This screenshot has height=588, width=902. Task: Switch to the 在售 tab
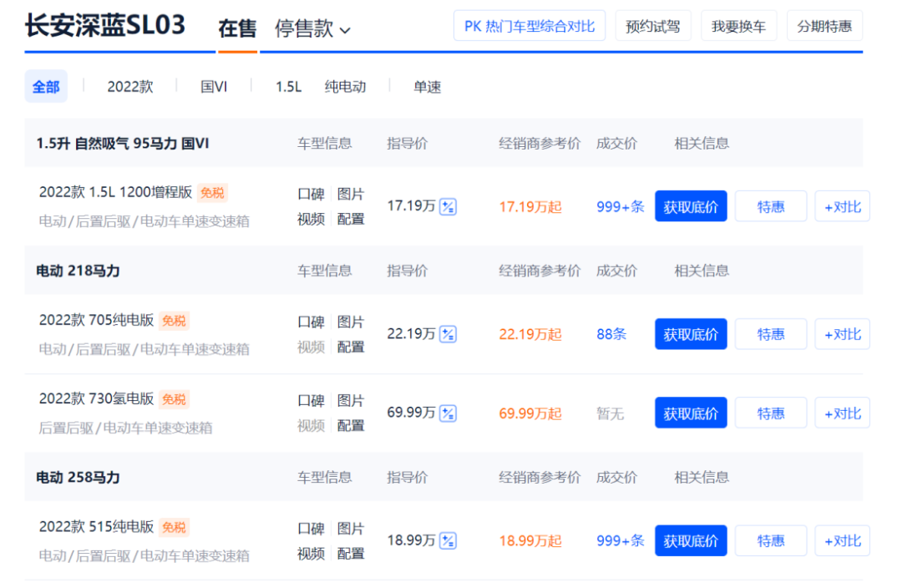point(237,28)
